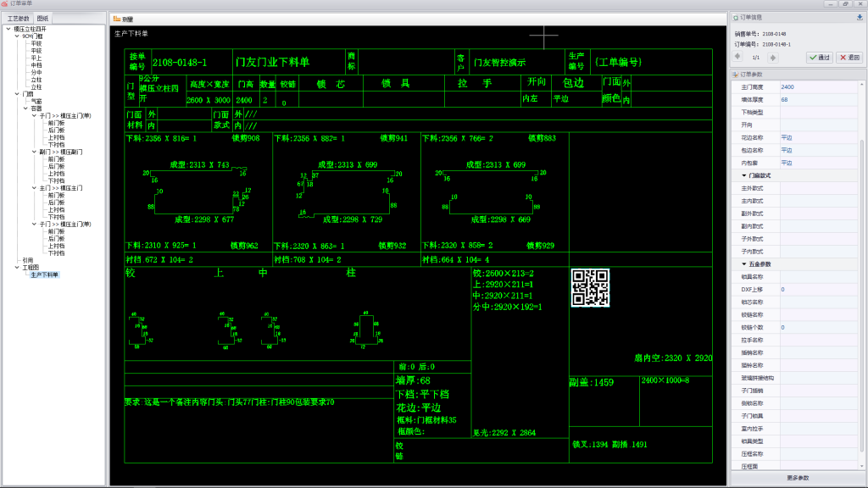Select 后门板 under 主门 >> 模压主门

(x=56, y=202)
